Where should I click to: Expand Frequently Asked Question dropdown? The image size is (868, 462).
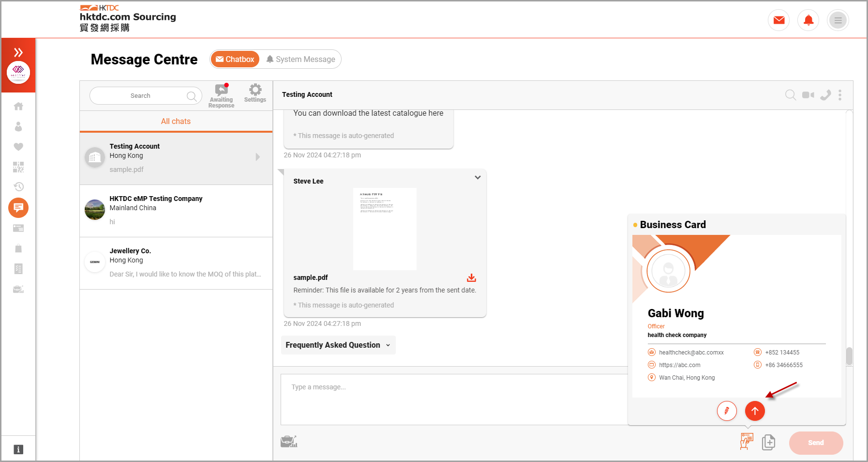[x=338, y=345]
